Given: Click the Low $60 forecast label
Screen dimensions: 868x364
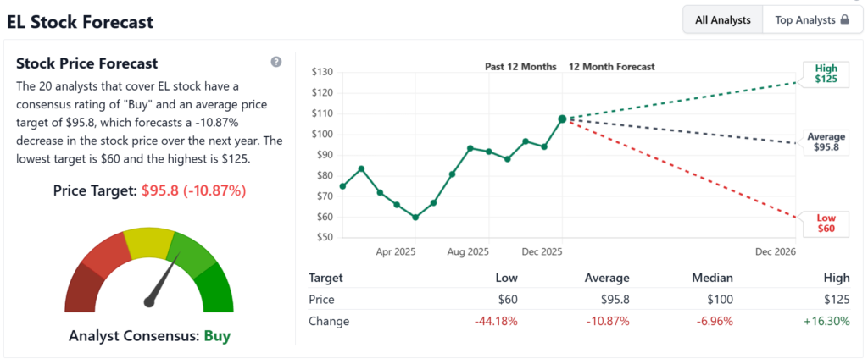Looking at the screenshot, I should tap(826, 223).
